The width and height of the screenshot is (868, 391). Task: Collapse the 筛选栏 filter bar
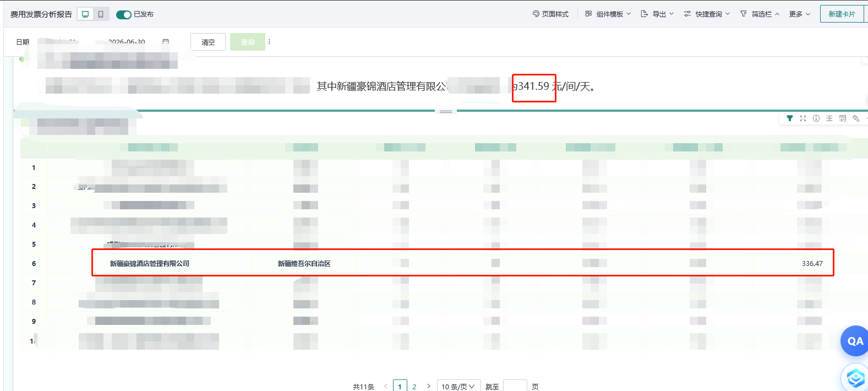[x=760, y=14]
